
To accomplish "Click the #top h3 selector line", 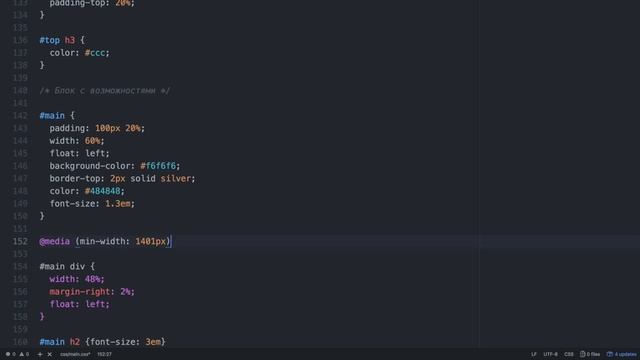I will [x=62, y=40].
